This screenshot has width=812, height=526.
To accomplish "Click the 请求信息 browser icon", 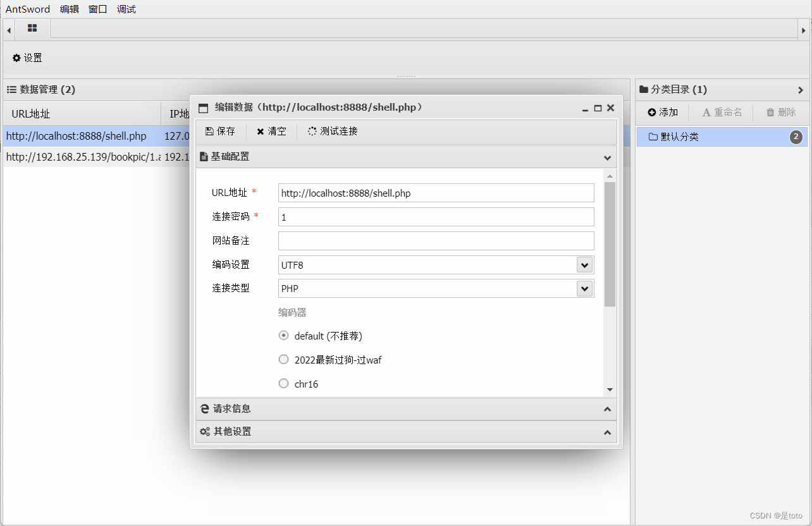I will coord(204,409).
